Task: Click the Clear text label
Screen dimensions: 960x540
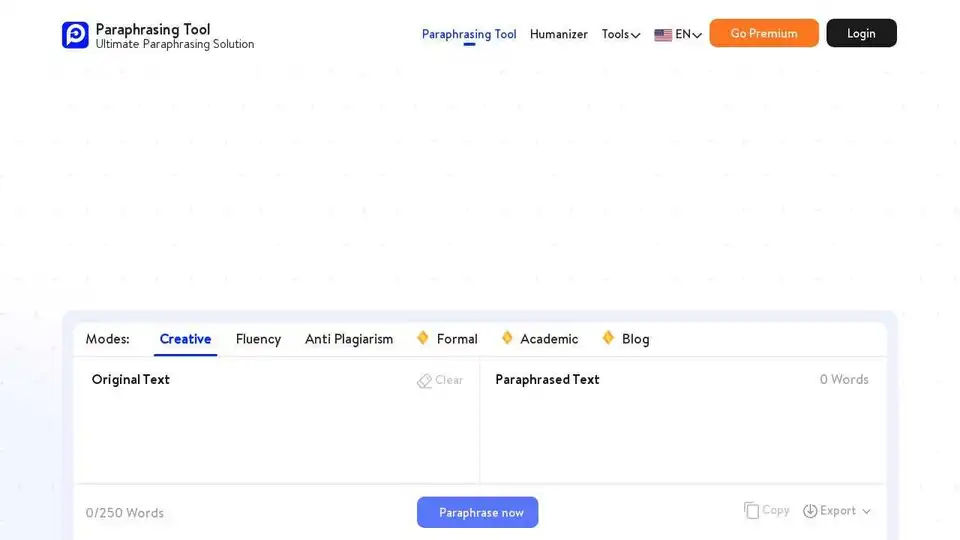Action: point(449,380)
